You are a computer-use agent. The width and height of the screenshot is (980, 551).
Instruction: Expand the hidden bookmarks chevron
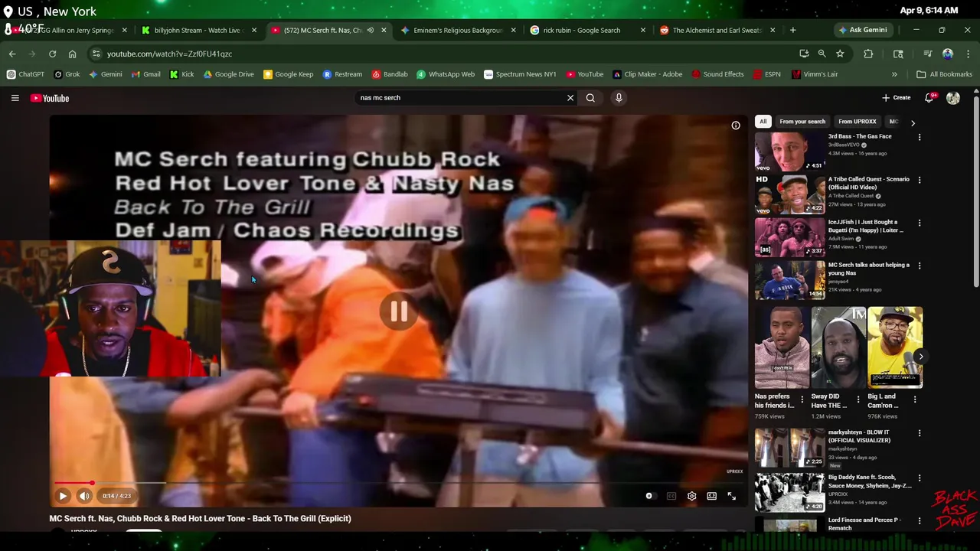click(x=894, y=74)
